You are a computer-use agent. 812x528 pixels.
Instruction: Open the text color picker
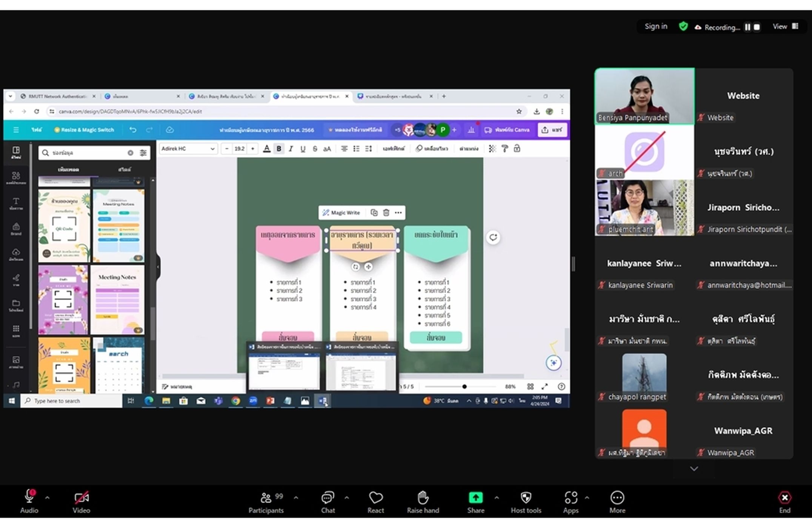[267, 149]
